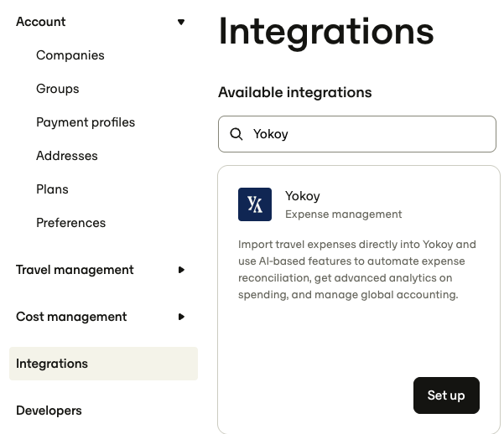Click the Yokoy logo icon
Screen dimensions: 504x434
click(x=255, y=204)
